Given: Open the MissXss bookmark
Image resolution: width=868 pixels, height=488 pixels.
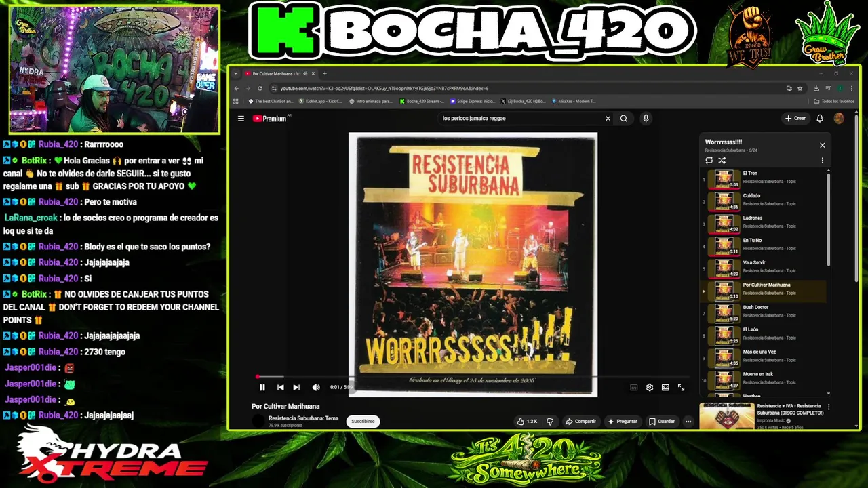Looking at the screenshot, I should [573, 101].
